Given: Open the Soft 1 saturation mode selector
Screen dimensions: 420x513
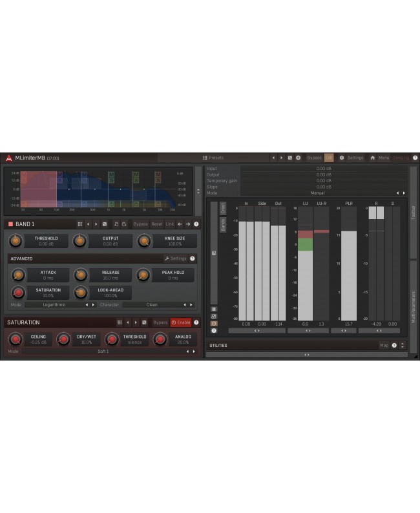Looking at the screenshot, I should pos(103,351).
